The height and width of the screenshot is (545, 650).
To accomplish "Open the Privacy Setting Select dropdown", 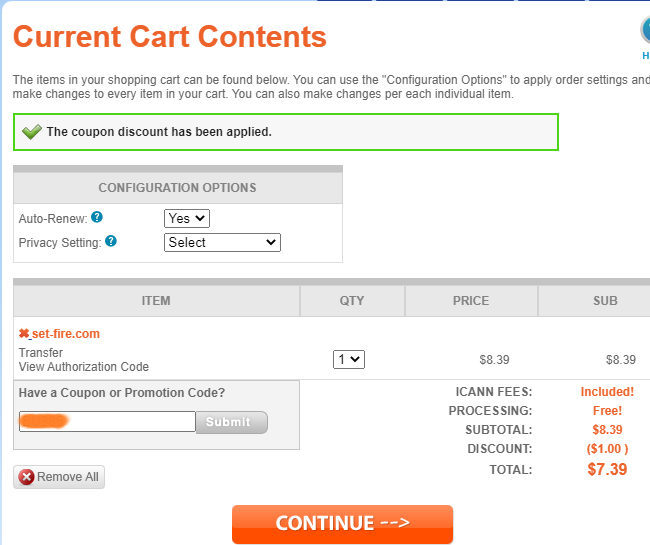I will [222, 242].
